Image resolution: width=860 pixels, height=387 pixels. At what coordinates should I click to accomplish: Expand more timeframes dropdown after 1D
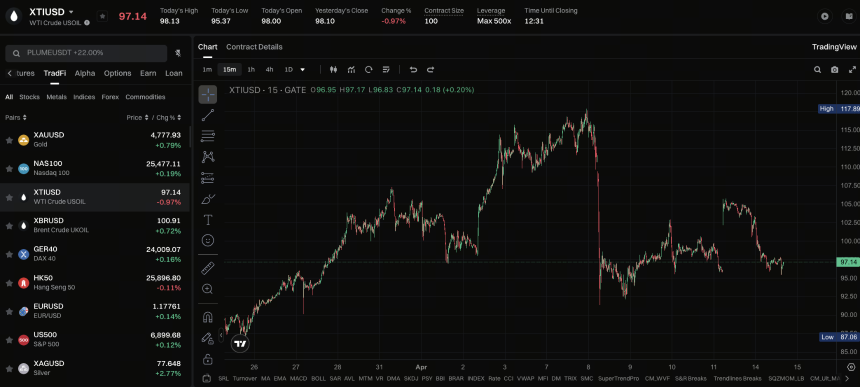302,70
